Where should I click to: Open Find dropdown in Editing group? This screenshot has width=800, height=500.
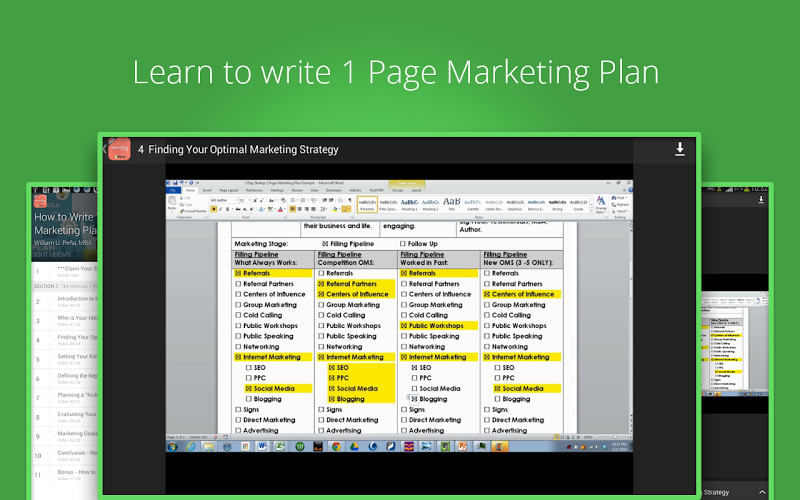[620, 197]
